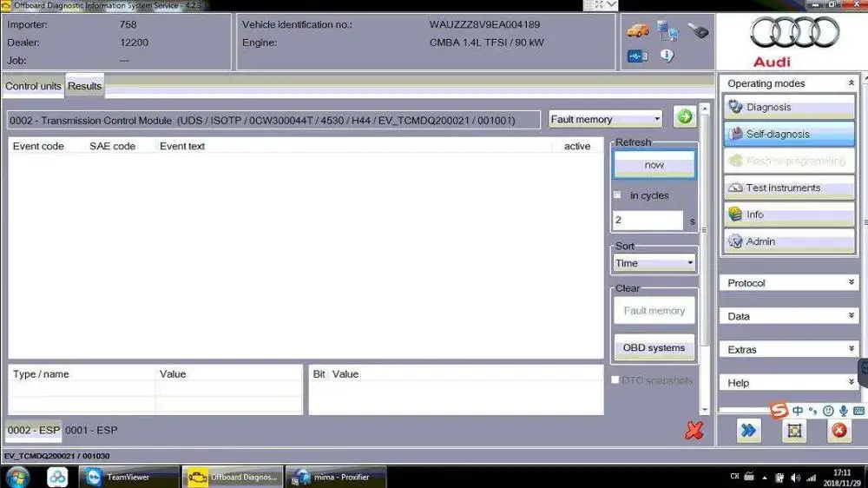Click the IME microphone voice icon
This screenshot has height=488, width=868.
tap(843, 411)
